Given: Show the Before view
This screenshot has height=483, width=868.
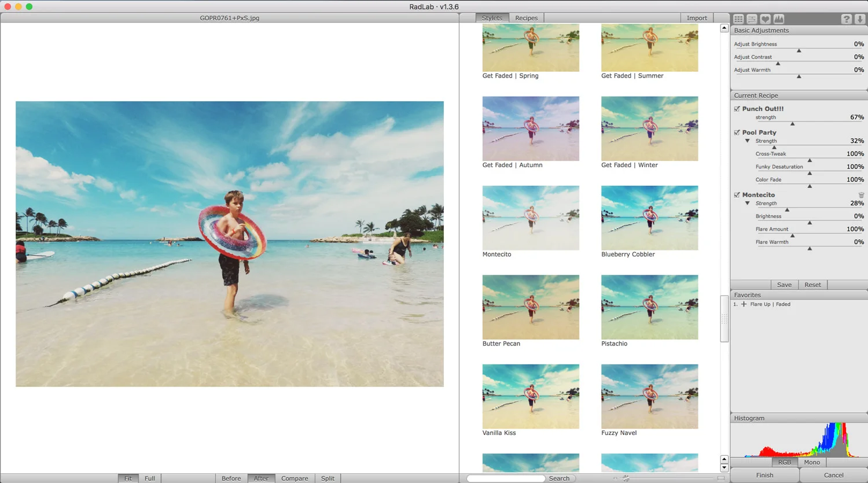Looking at the screenshot, I should point(231,478).
